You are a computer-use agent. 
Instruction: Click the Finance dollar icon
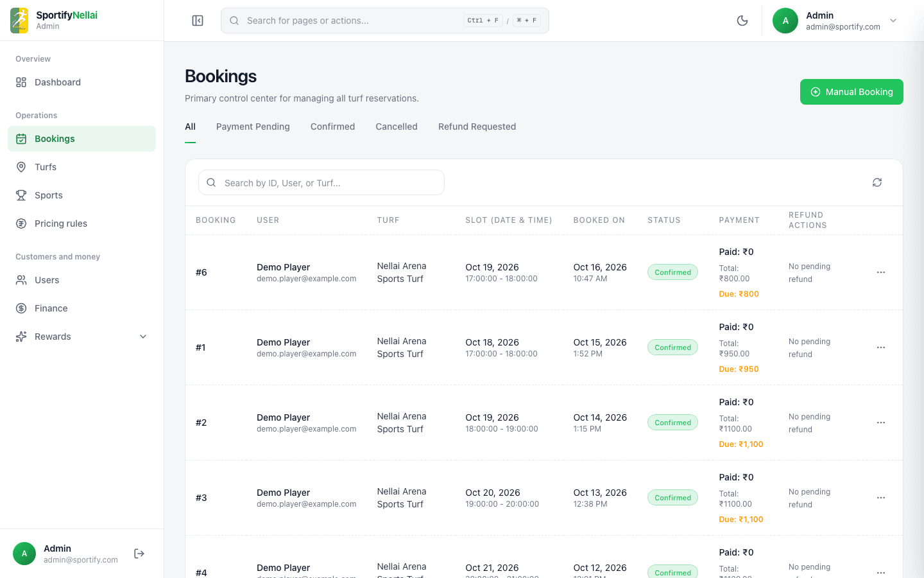point(21,308)
